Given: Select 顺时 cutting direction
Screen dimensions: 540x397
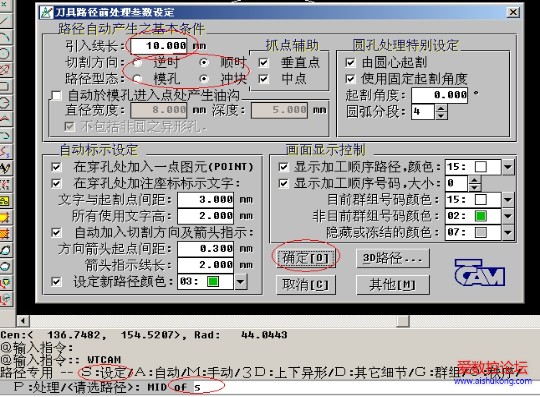Looking at the screenshot, I should (204, 62).
